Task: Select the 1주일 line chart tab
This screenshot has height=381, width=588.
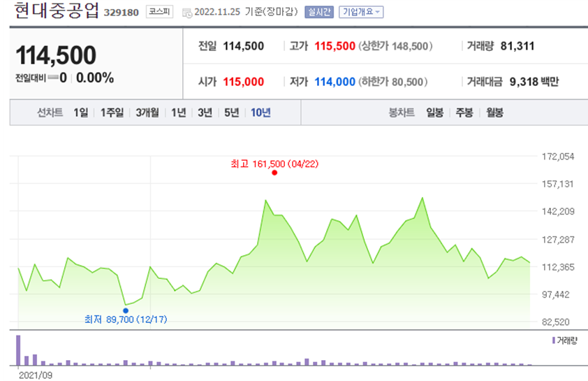Action: click(112, 113)
